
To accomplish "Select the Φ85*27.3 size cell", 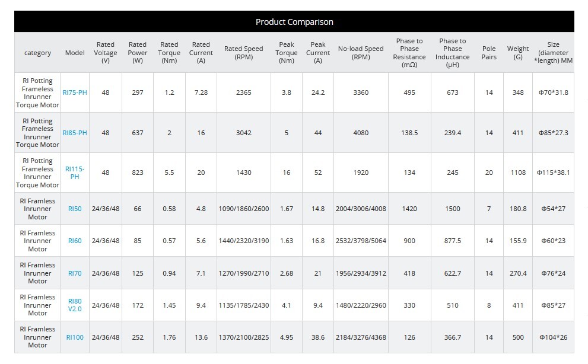I will 553,133.
